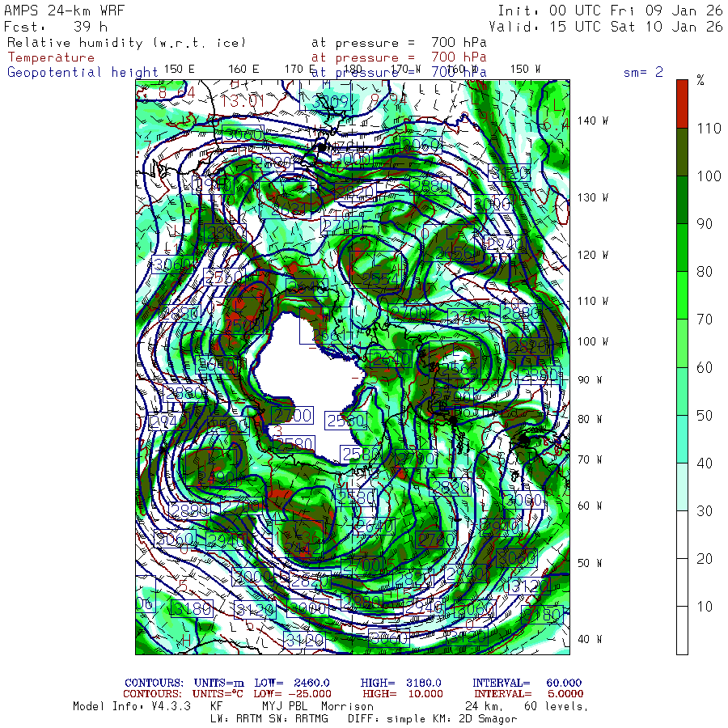728x728 pixels.
Task: Click the '60 levels,' text
Action: (x=557, y=706)
